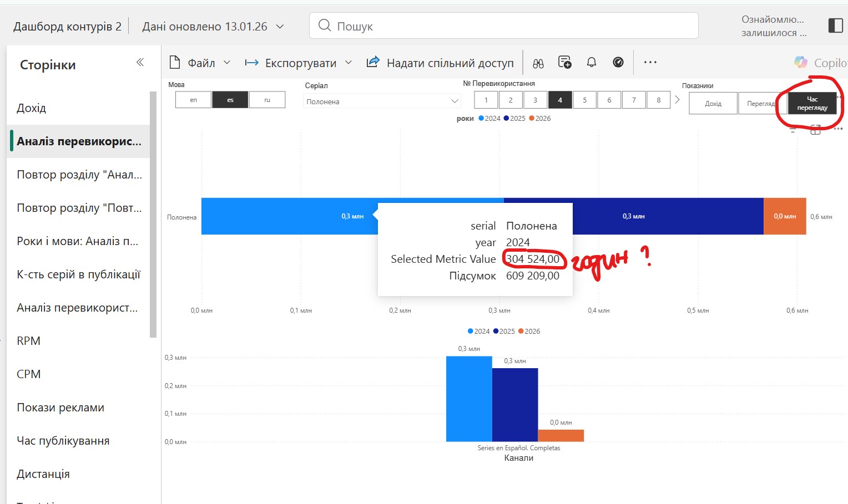Click the document icon beside Файл
848x504 pixels.
[x=175, y=62]
